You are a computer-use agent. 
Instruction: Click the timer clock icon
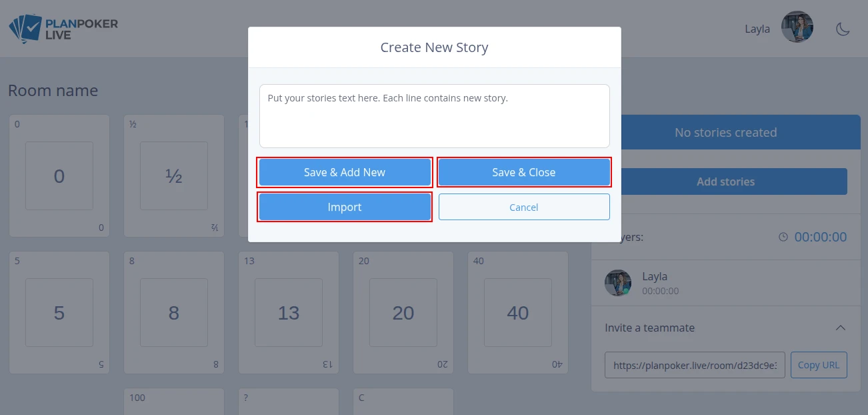point(783,237)
